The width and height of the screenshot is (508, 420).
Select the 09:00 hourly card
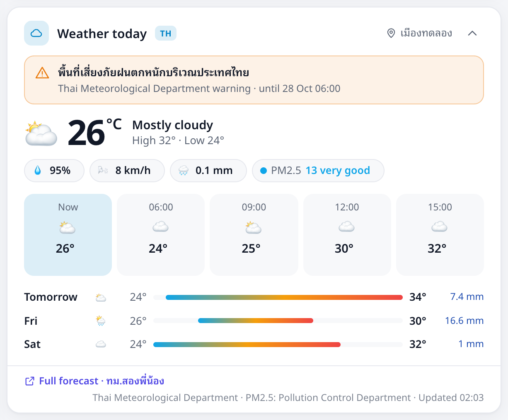tap(254, 235)
